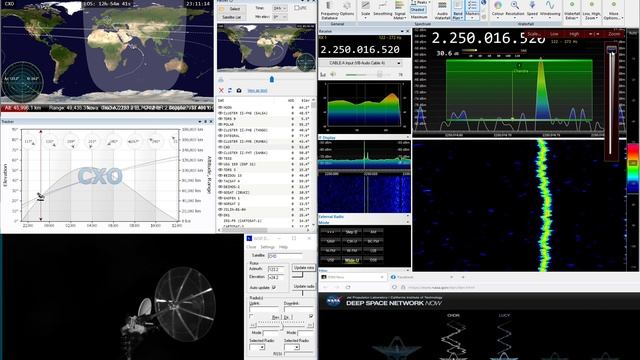Image resolution: width=640 pixels, height=360 pixels.
Task: Adjust the blue time slider under map
Action: 272,79
